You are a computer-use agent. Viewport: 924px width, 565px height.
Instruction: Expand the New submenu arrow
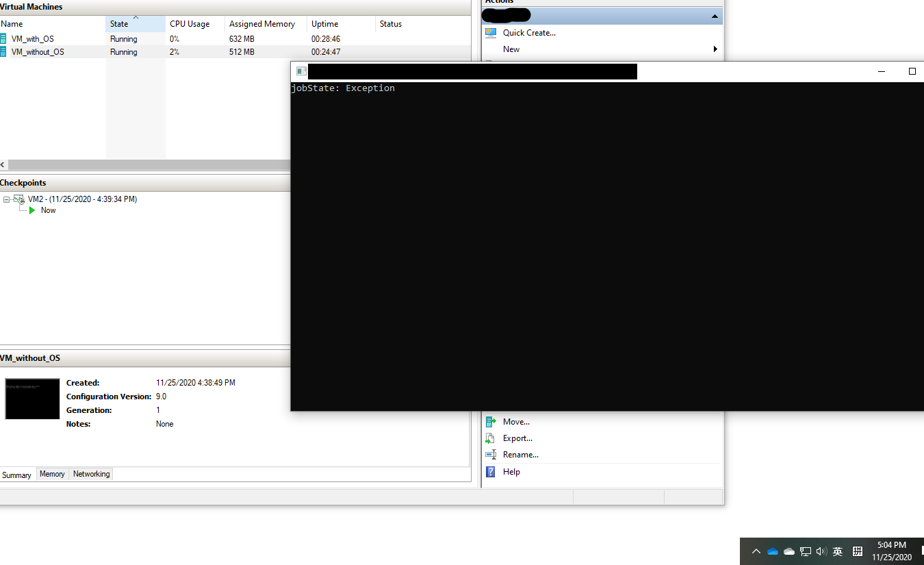(x=715, y=49)
